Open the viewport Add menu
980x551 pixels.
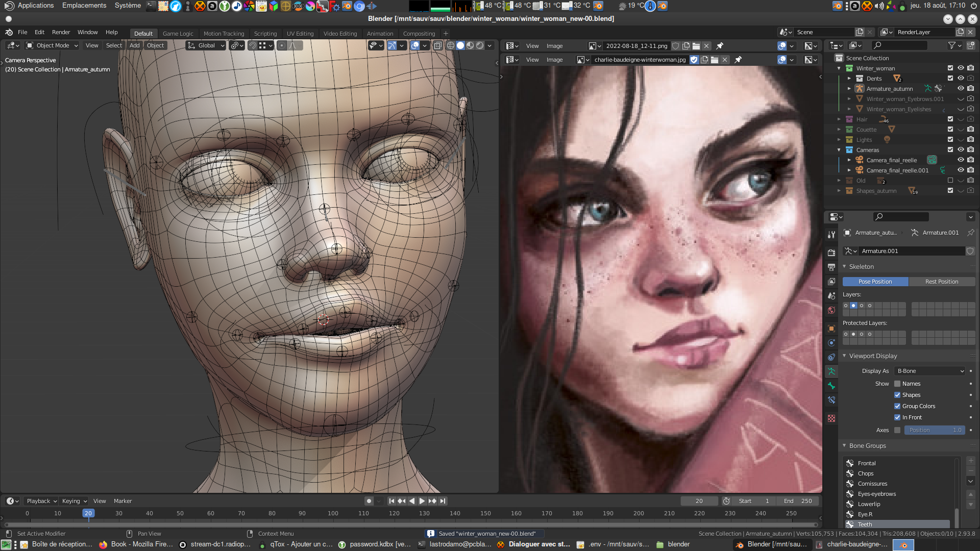(x=134, y=45)
